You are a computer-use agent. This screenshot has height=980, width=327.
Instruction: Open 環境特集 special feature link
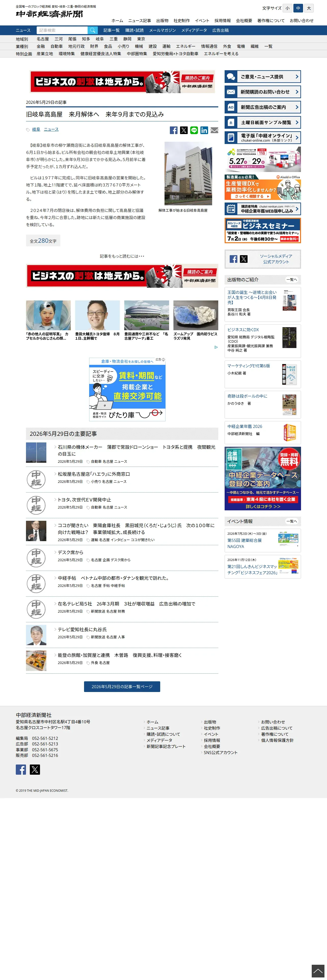(x=67, y=54)
